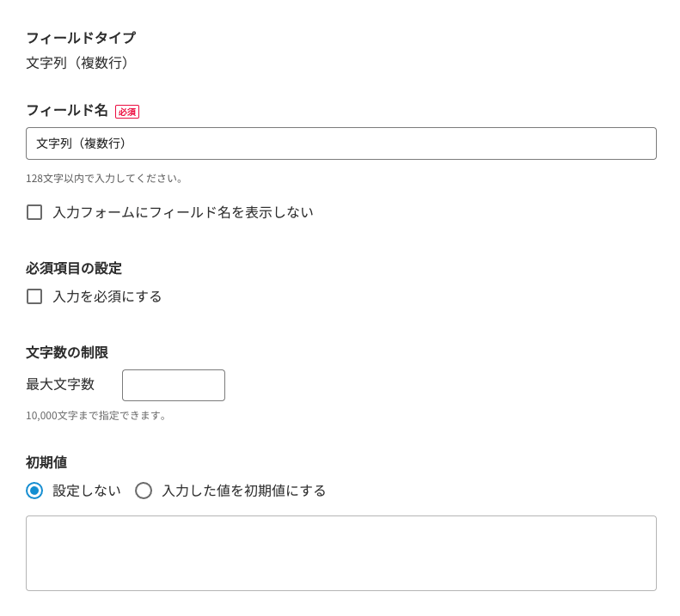The height and width of the screenshot is (616, 680).
Task: Click the 初期値 section heading
Action: point(46,462)
